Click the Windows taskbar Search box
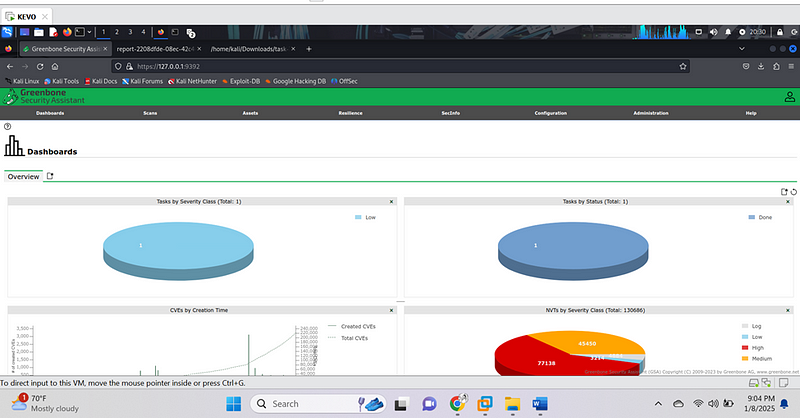 click(x=317, y=404)
